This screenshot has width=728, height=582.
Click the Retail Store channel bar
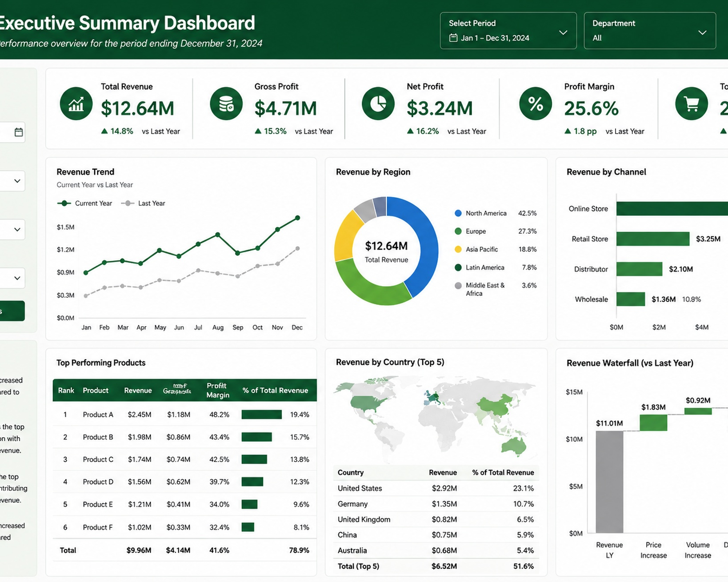[653, 239]
